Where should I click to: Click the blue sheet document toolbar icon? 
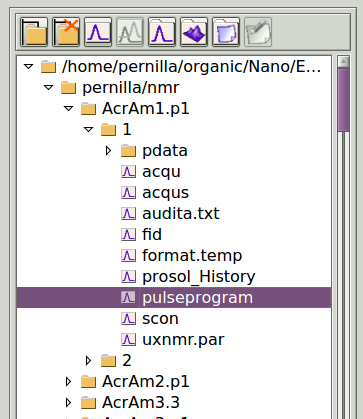click(x=226, y=32)
